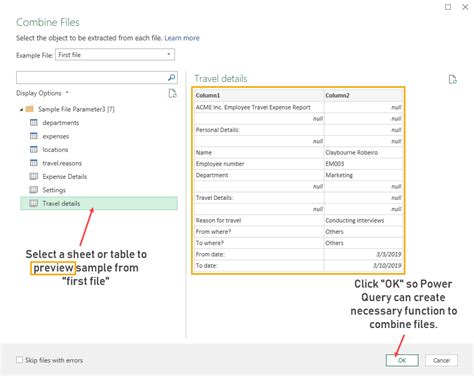Click the Name cell in Column1
474x376 pixels.
pyautogui.click(x=259, y=152)
